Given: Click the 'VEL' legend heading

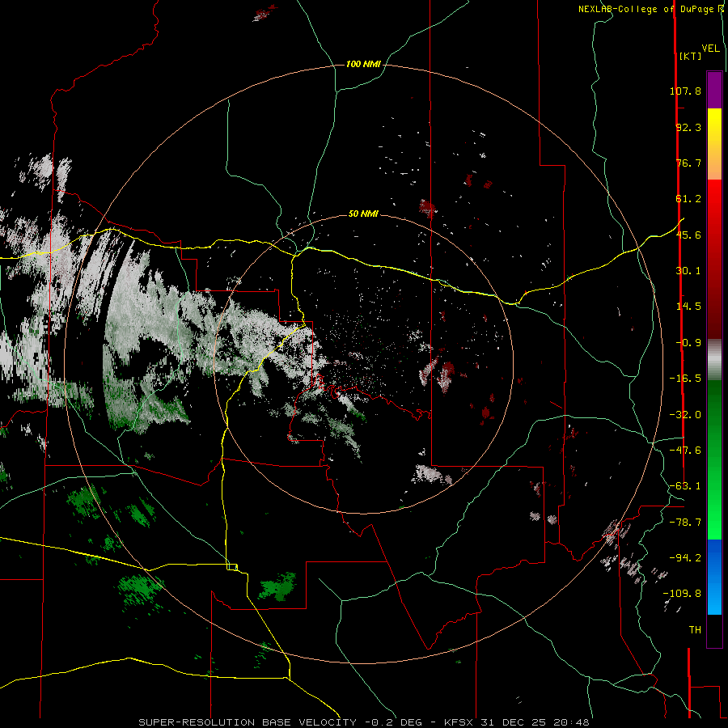Looking at the screenshot, I should pos(710,49).
